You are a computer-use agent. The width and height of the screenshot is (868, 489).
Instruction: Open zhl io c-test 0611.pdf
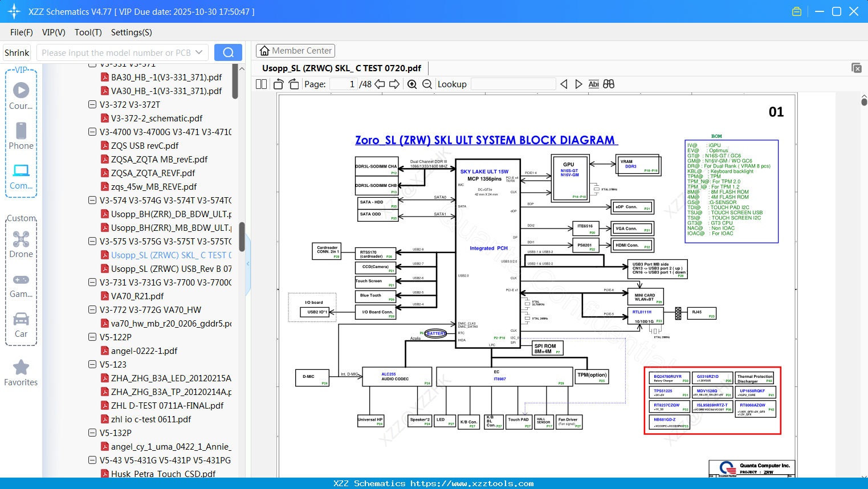[x=151, y=419]
